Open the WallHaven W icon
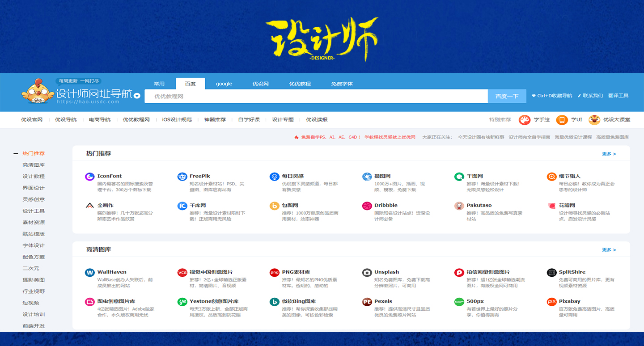 (89, 273)
